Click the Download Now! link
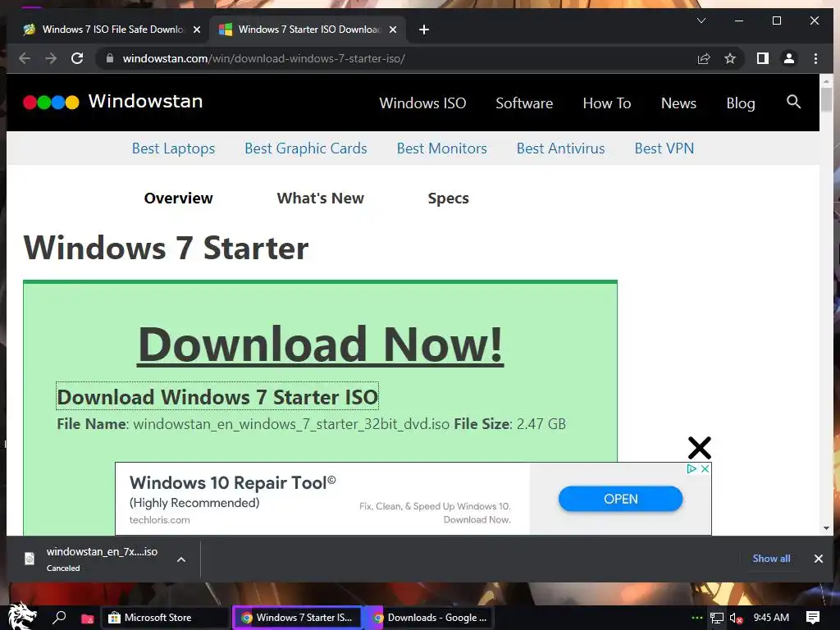Image resolution: width=840 pixels, height=630 pixels. [321, 345]
